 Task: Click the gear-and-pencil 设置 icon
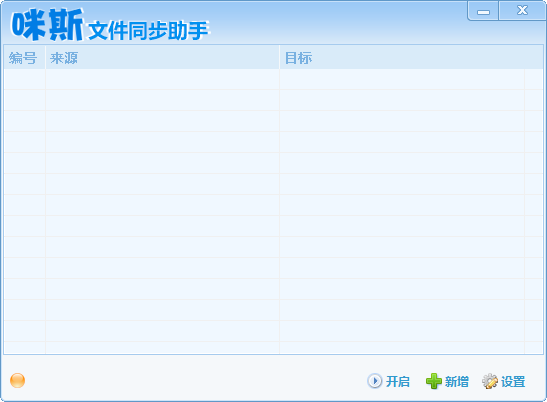[490, 381]
